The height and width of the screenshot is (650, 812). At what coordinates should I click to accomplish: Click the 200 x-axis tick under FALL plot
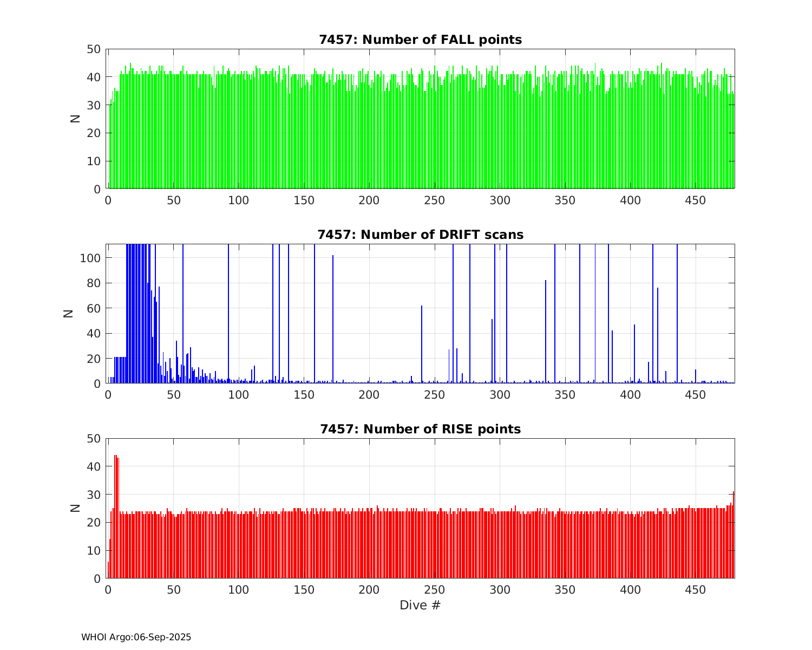tap(369, 200)
